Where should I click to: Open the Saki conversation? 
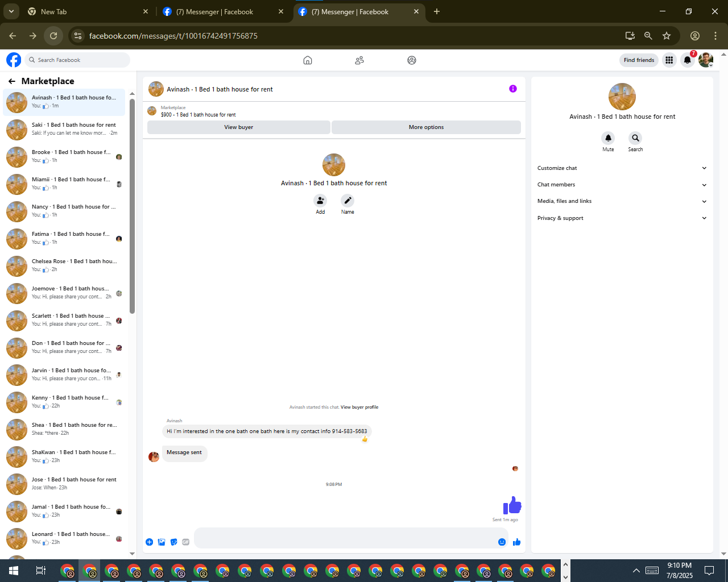point(64,130)
